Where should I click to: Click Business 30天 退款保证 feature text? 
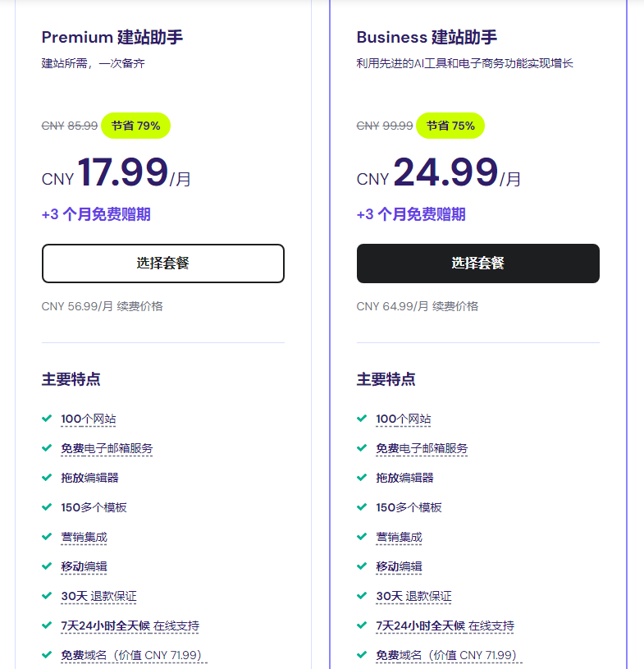point(413,597)
